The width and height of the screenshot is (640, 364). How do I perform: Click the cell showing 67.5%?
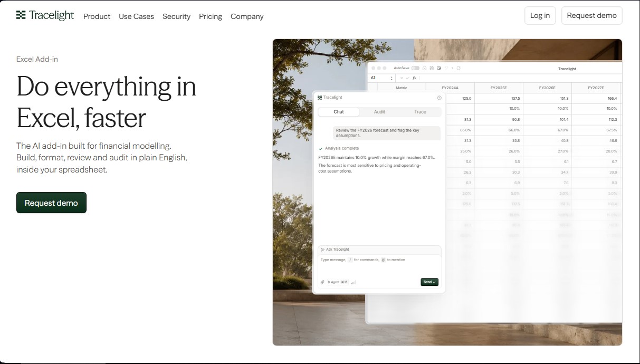tap(596, 130)
